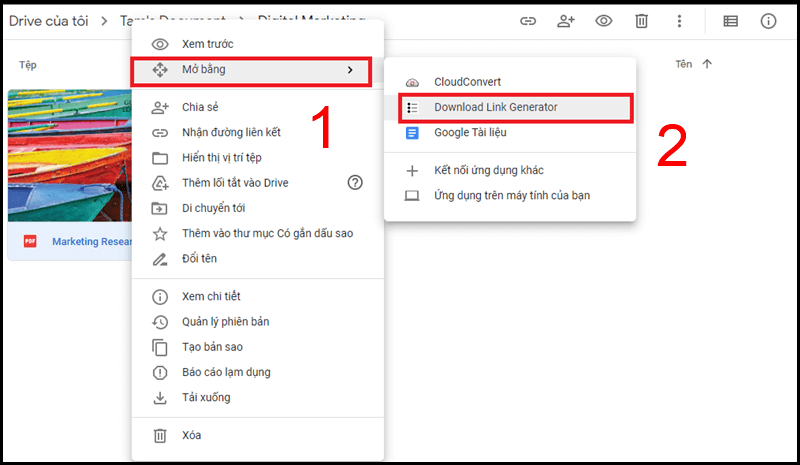Expand the Mở bằng submenu arrow
The width and height of the screenshot is (800, 465).
point(350,69)
